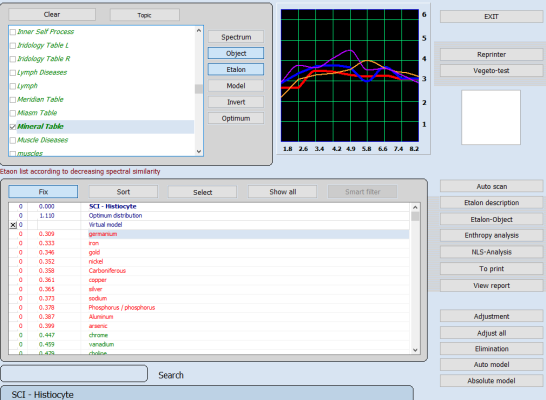546x400 pixels.
Task: Open the Reprinter function
Action: (x=491, y=54)
